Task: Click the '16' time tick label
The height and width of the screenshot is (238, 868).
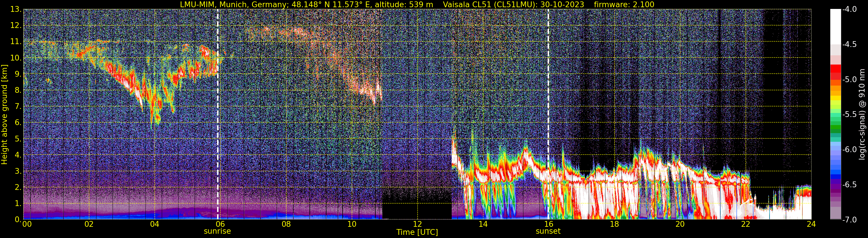Action: (x=548, y=224)
